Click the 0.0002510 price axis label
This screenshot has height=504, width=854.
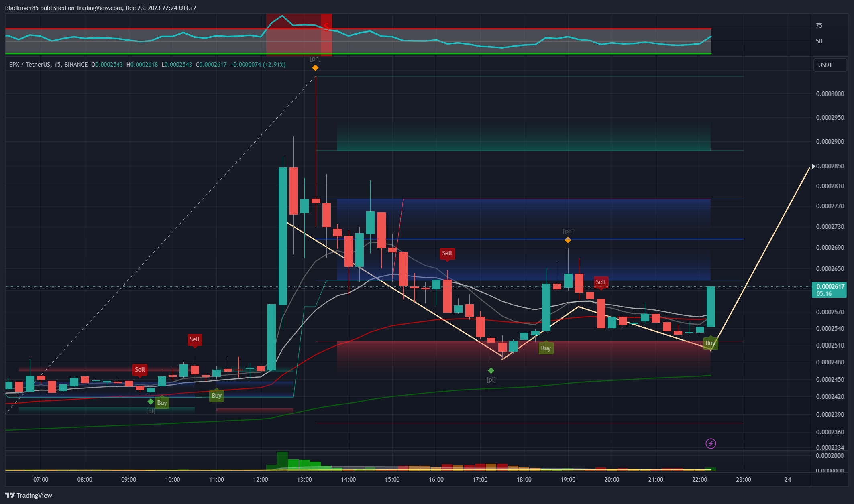point(830,345)
